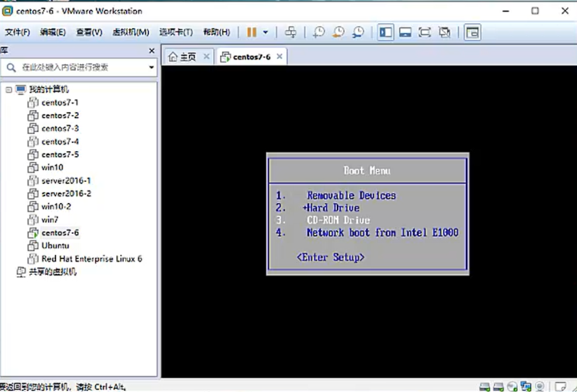577x392 pixels.
Task: Take a snapshot of this VM
Action: 319,32
